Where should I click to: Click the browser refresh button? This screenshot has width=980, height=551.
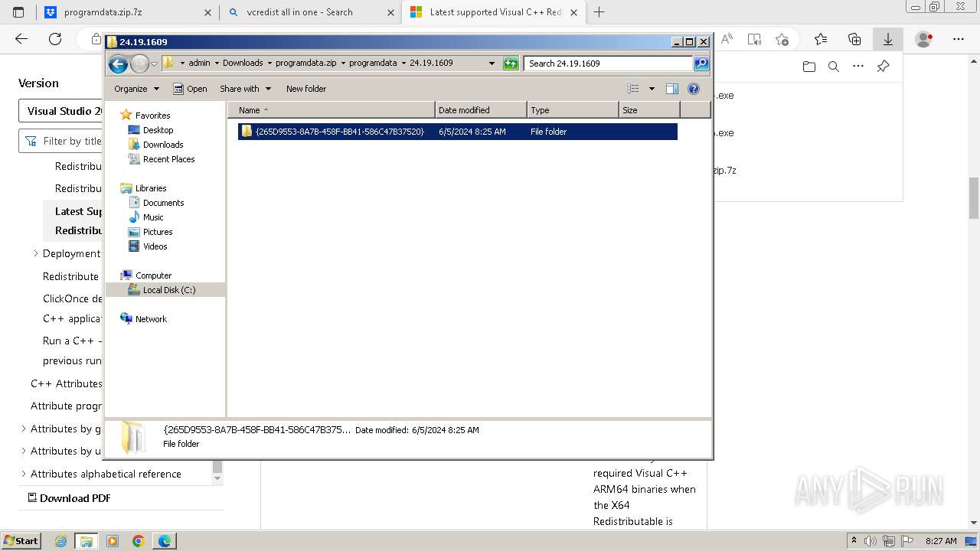pyautogui.click(x=55, y=39)
